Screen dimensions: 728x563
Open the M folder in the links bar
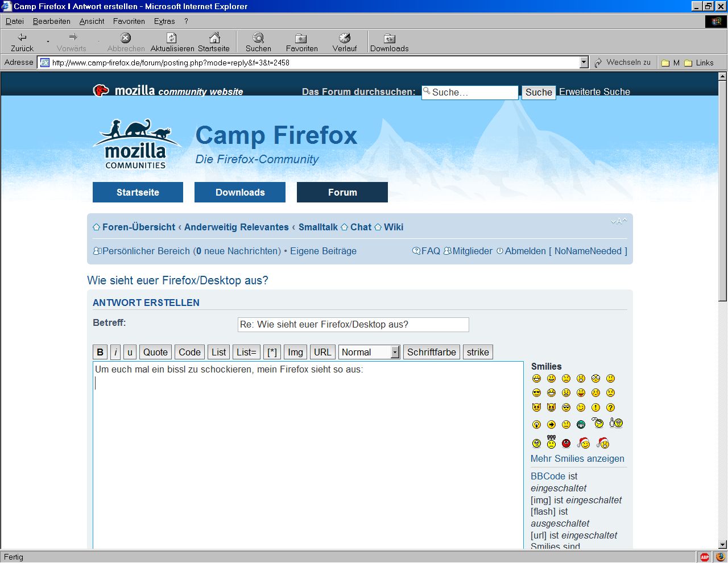[671, 63]
